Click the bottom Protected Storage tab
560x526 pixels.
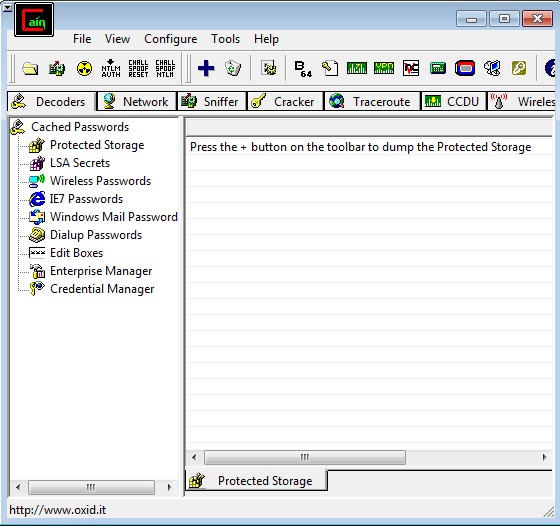[256, 481]
